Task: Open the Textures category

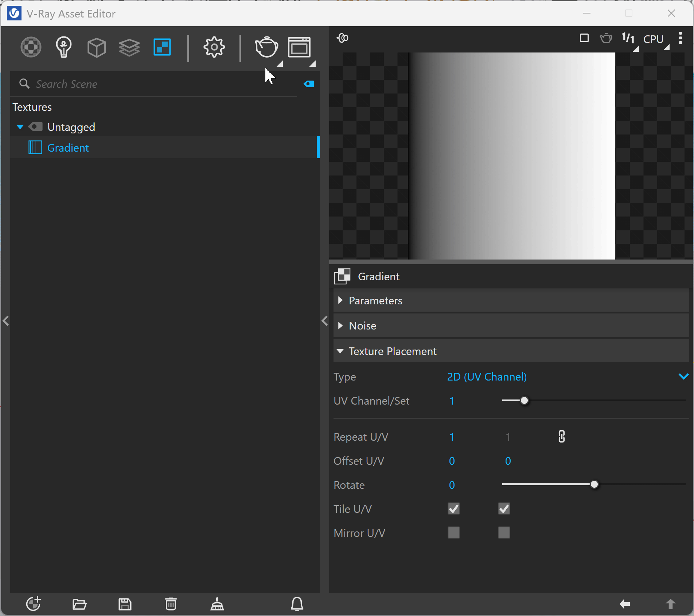Action: coord(162,47)
